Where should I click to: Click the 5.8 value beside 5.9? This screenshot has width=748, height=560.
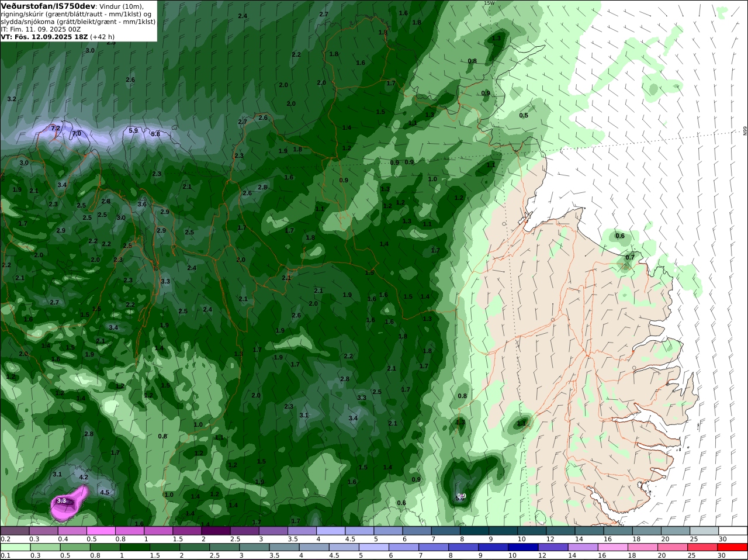[x=155, y=134]
